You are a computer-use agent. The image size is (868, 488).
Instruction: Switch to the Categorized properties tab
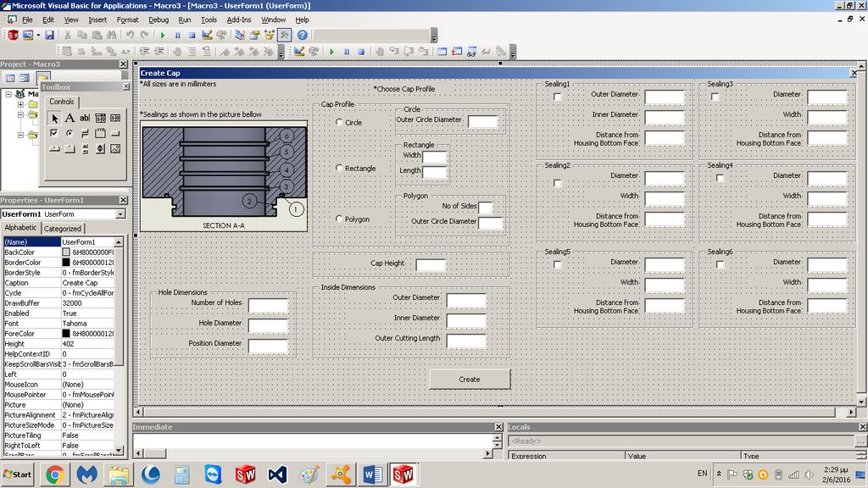click(63, 229)
